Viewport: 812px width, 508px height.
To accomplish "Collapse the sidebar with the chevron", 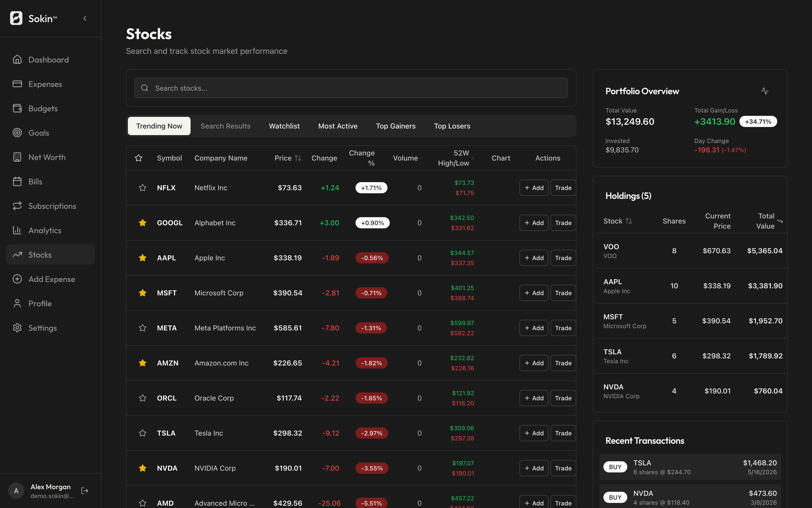I will 85,18.
